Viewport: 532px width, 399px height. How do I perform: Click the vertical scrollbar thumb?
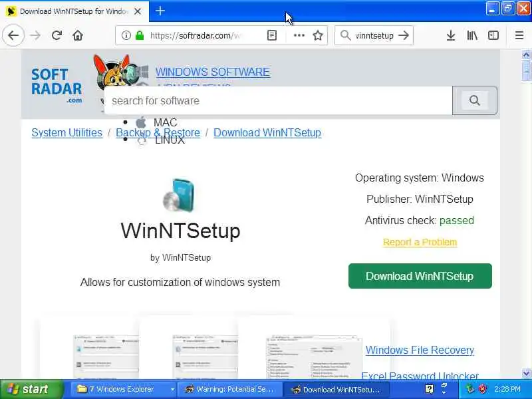pos(526,70)
